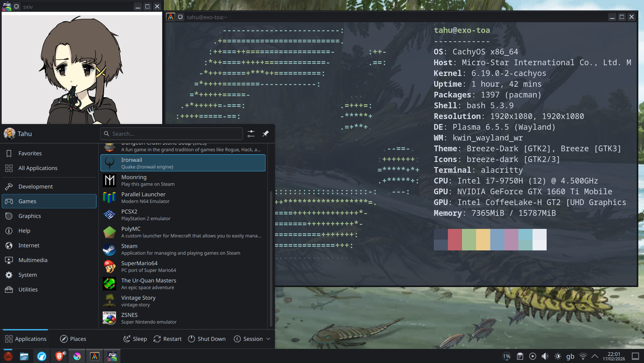This screenshot has height=363, width=644.
Task: Launch Vintage Story
Action: click(183, 301)
